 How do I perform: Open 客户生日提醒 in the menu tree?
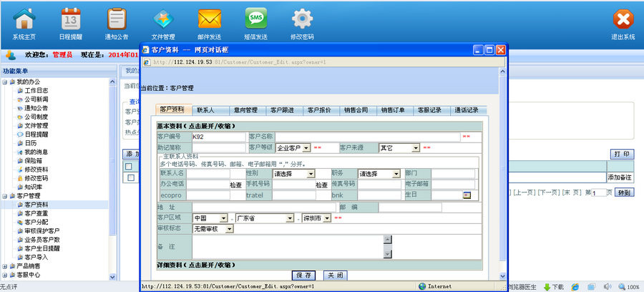point(42,248)
